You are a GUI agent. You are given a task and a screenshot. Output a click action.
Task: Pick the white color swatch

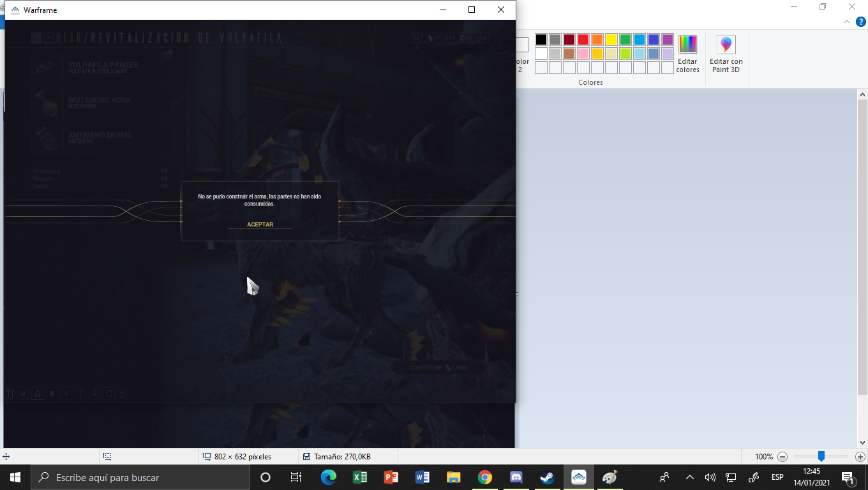click(x=541, y=54)
